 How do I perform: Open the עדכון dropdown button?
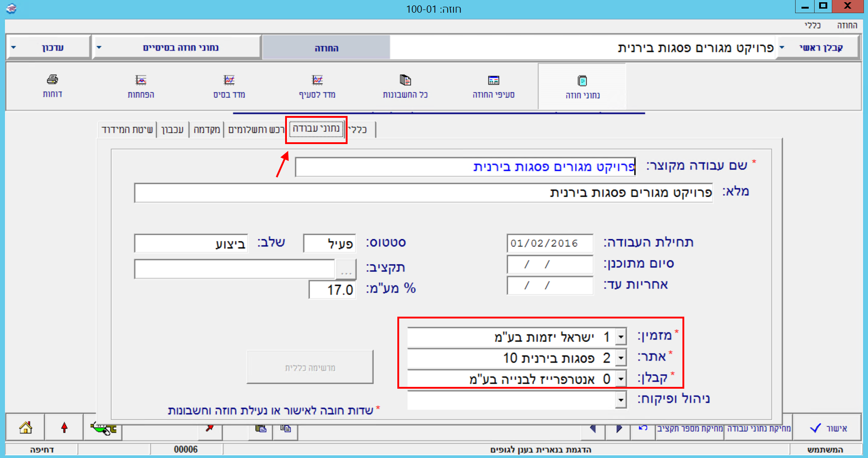tap(48, 48)
